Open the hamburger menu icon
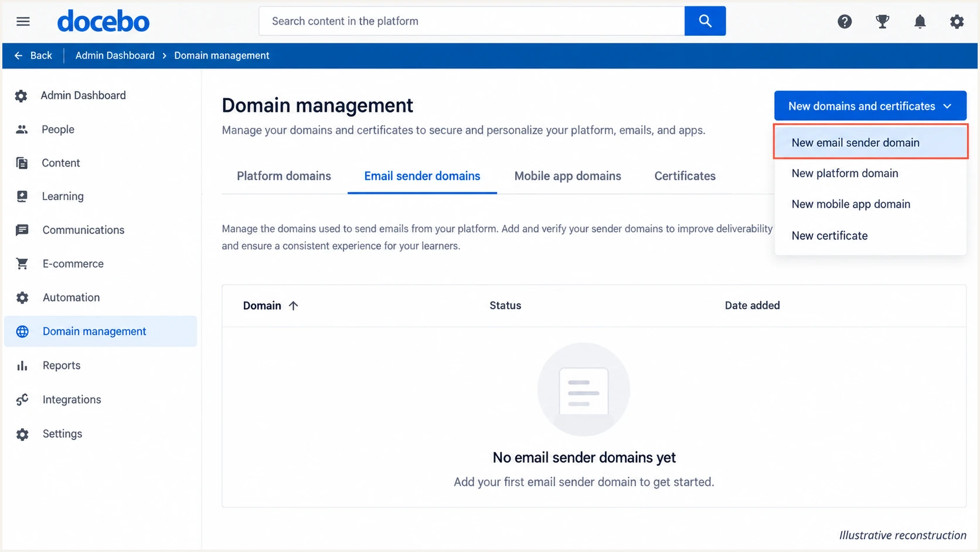 23,22
